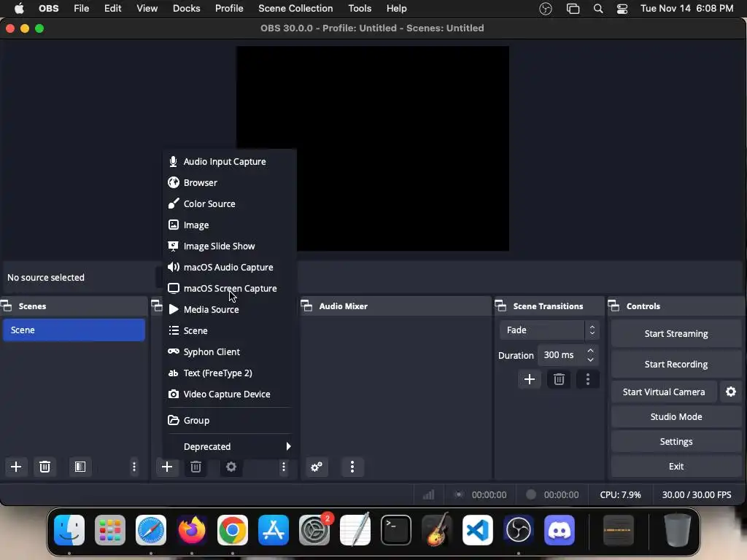The height and width of the screenshot is (560, 747).
Task: Start Virtual Camera
Action: click(x=664, y=392)
